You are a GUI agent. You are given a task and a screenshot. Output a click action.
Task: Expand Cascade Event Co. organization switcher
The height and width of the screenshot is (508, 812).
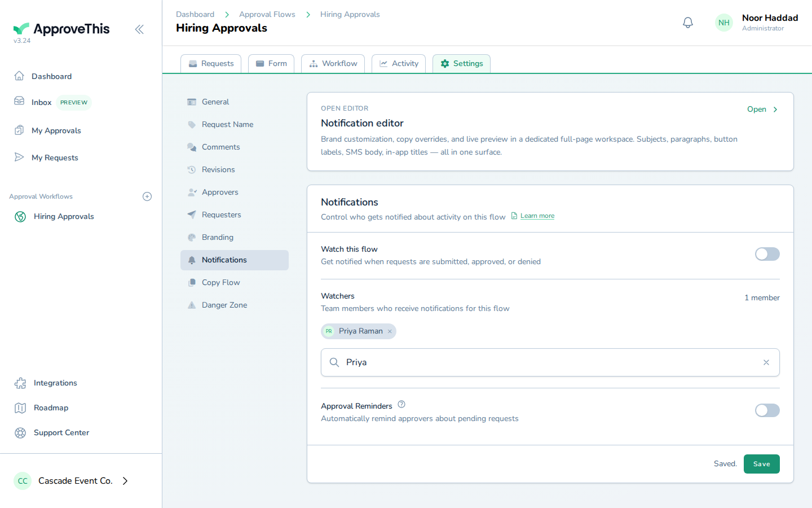[x=72, y=481]
